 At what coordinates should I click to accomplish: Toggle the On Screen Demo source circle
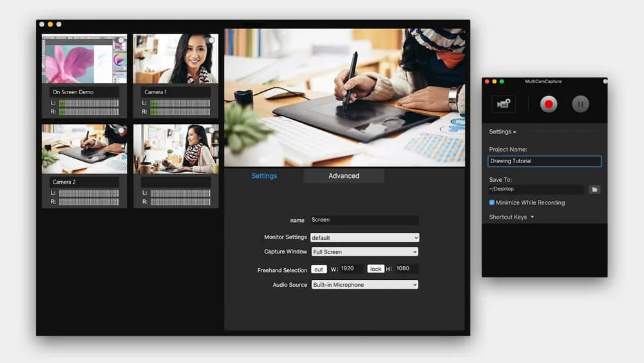tap(120, 41)
